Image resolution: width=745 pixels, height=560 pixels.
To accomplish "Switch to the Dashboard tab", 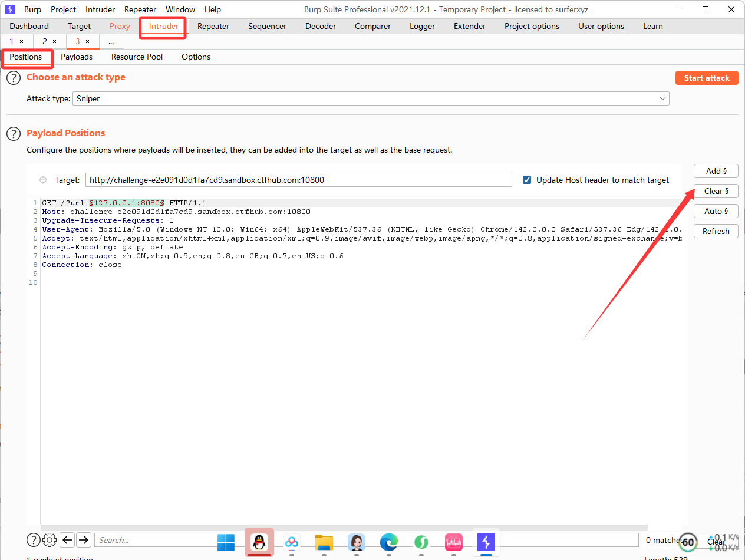I will click(x=29, y=26).
